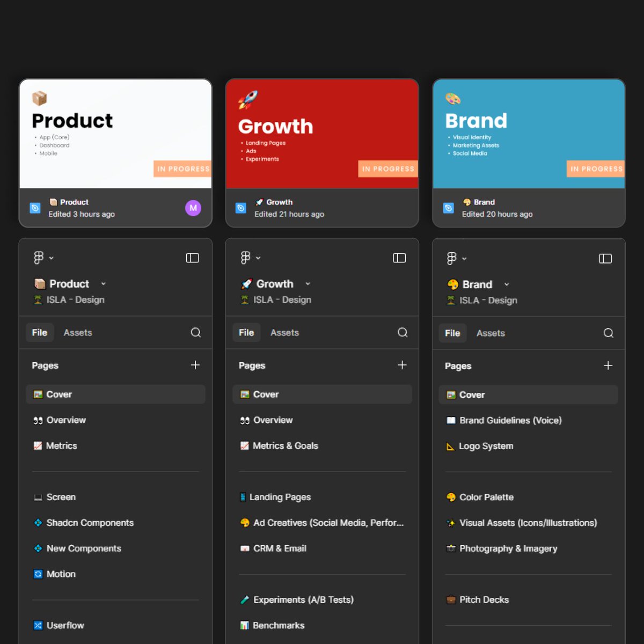Switch to Assets tab in Product panel

(78, 333)
